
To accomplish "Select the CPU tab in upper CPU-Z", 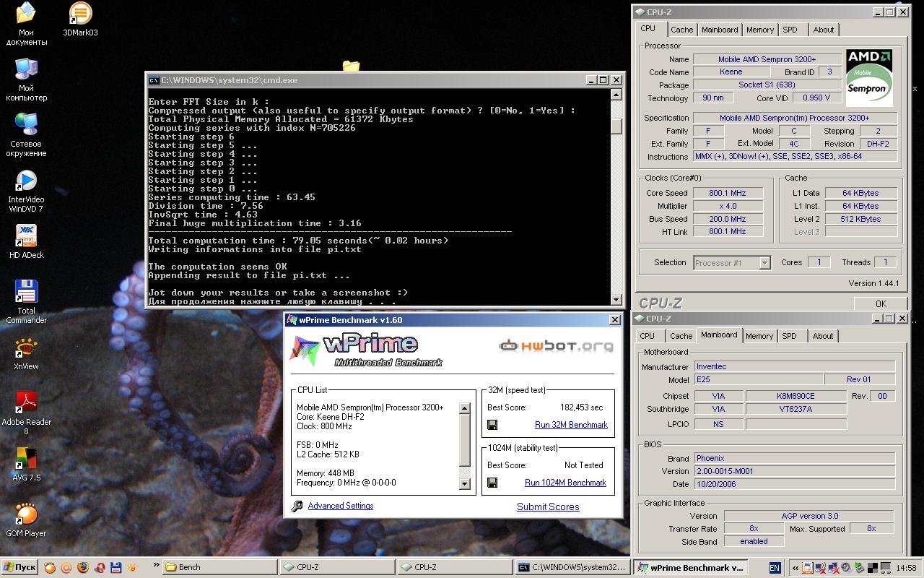I will coord(648,29).
